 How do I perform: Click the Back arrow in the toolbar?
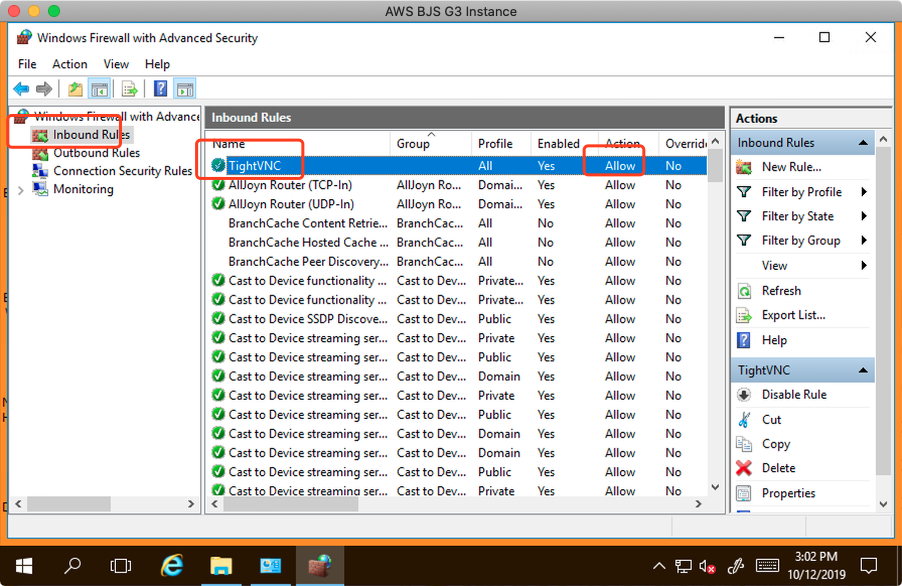[21, 89]
